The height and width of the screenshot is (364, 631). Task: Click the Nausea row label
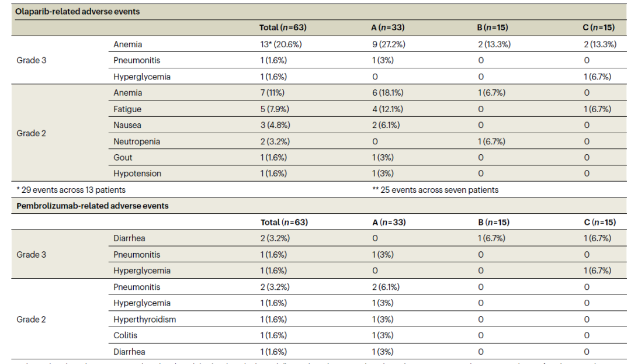(x=127, y=125)
